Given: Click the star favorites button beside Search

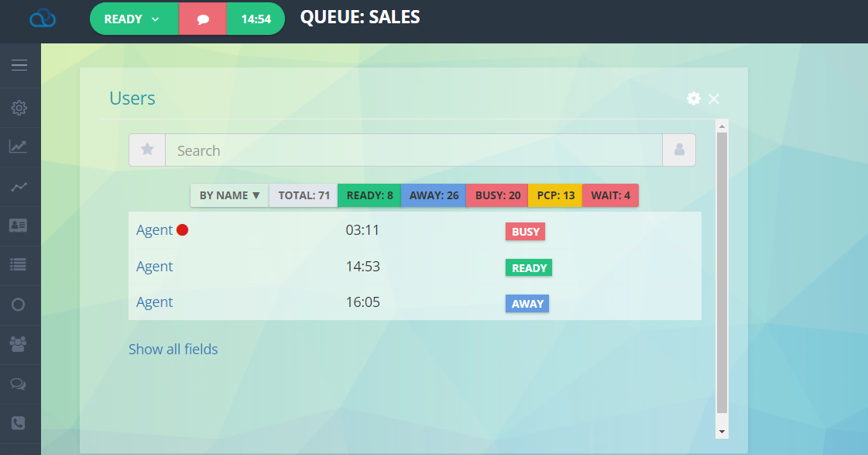Looking at the screenshot, I should pyautogui.click(x=147, y=150).
